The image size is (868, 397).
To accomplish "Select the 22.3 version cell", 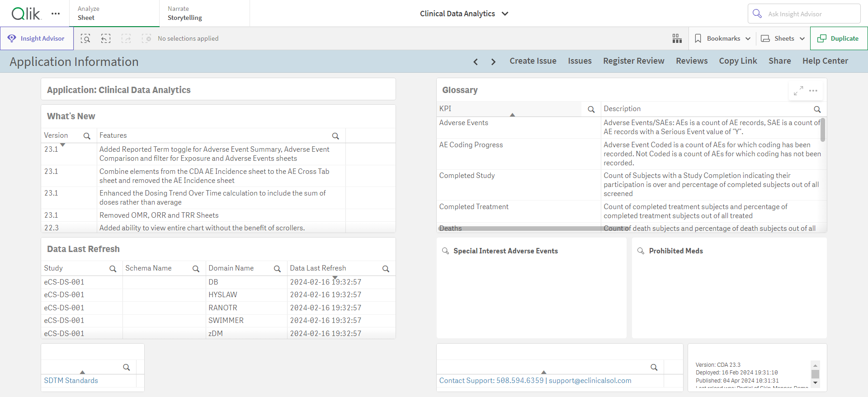I will (x=69, y=228).
